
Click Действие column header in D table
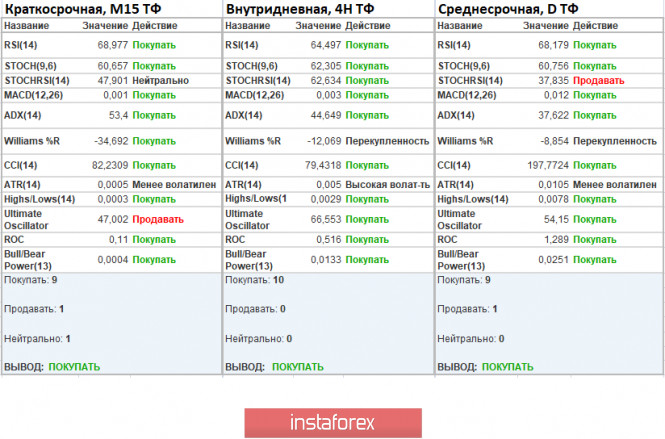[597, 26]
